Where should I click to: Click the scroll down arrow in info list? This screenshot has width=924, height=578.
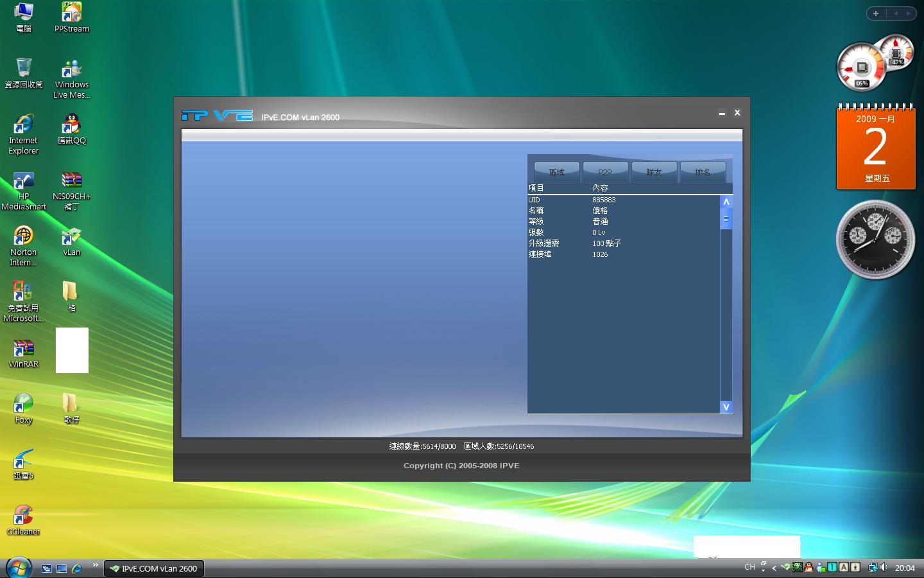point(726,407)
